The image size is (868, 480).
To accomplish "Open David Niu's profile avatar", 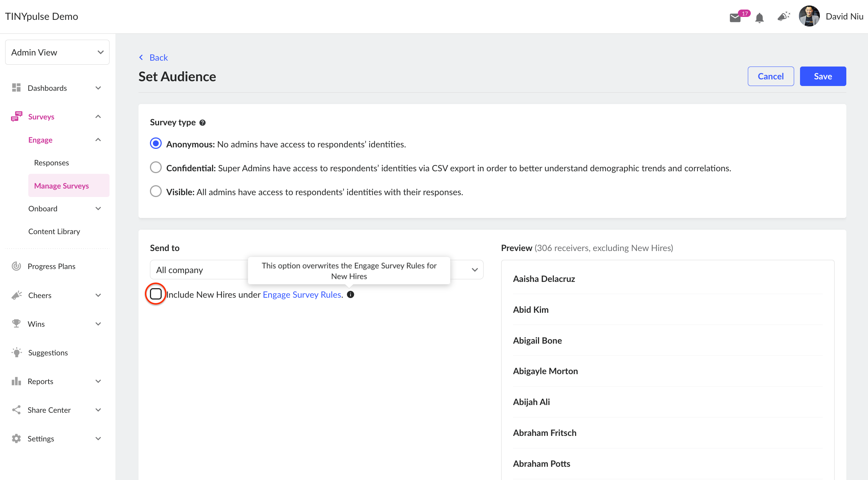I will (x=809, y=16).
